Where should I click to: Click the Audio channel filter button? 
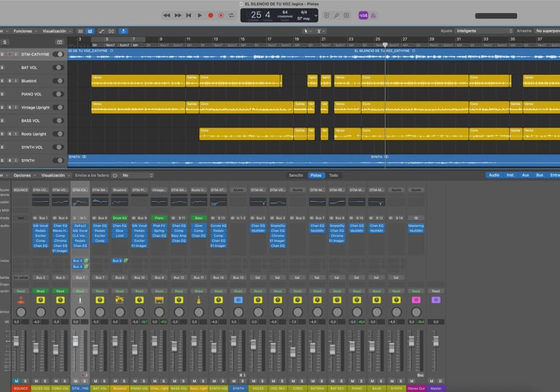(494, 176)
